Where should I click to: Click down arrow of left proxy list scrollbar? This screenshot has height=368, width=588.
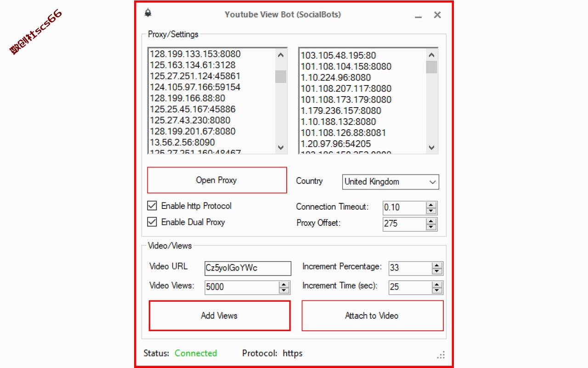(281, 147)
